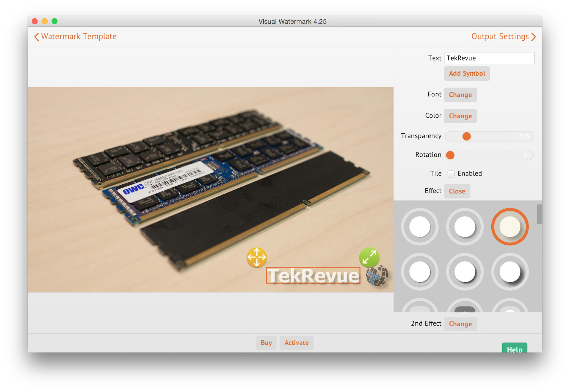Image resolution: width=570 pixels, height=392 pixels.
Task: Choose the heavy shadow effect in the second row
Action: click(510, 272)
